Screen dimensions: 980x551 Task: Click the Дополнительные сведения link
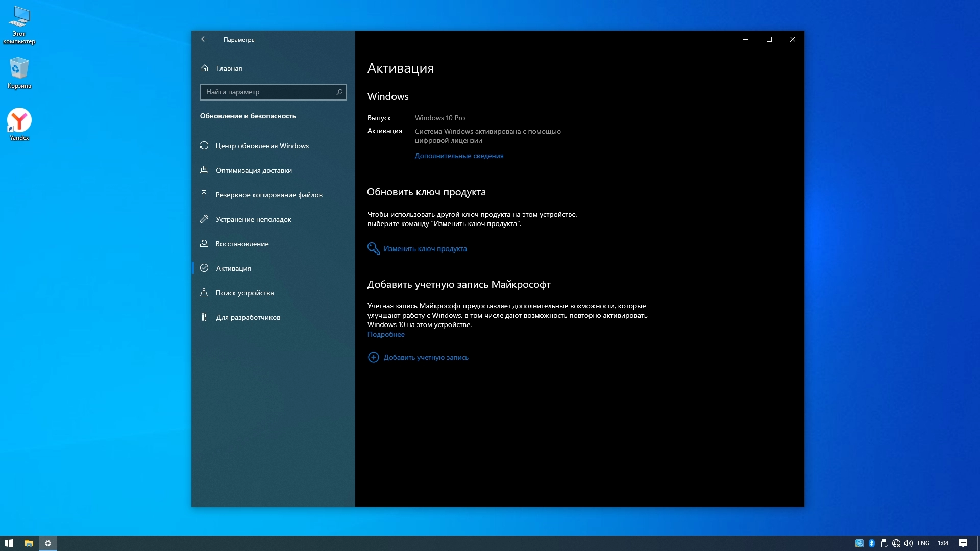coord(459,156)
